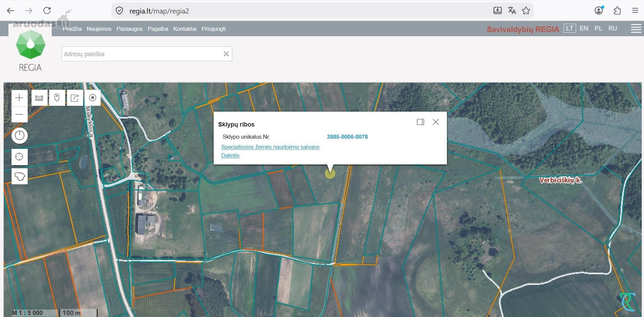Select the LT language option
This screenshot has height=317, width=644.
click(570, 28)
